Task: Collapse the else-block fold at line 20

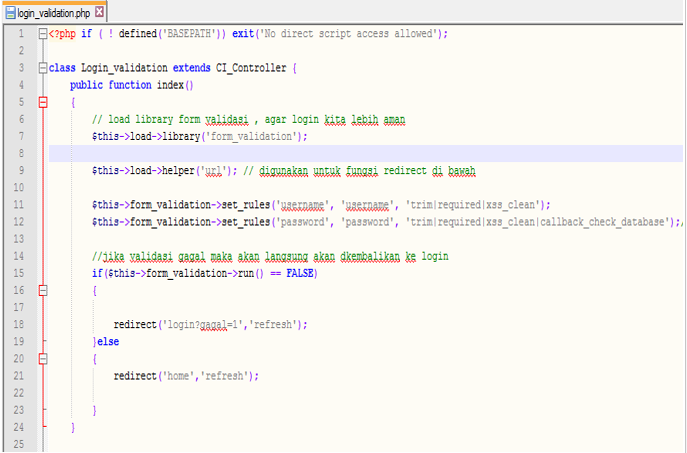Action: [43, 359]
